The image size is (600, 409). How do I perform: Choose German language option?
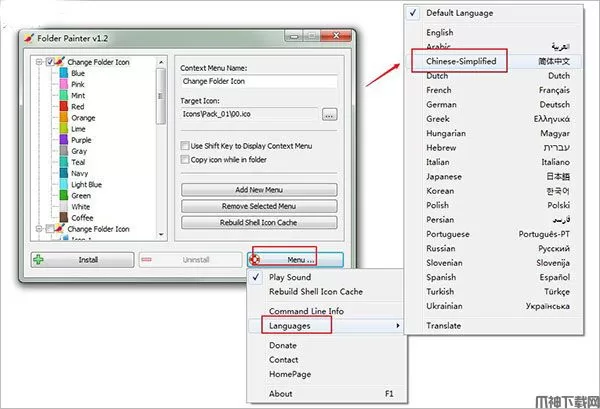click(x=494, y=104)
